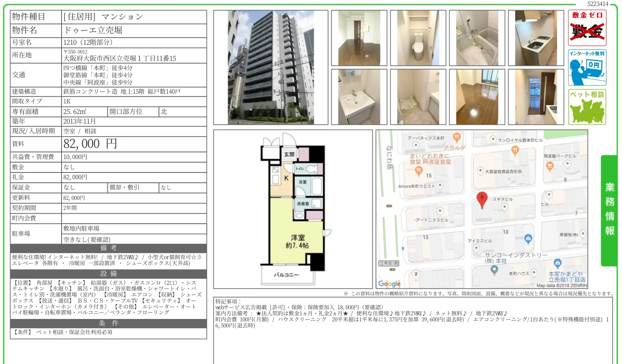The width and height of the screenshot is (622, 364).
Task: Click the ペット相談 green dogs icon
Action: pos(587,107)
